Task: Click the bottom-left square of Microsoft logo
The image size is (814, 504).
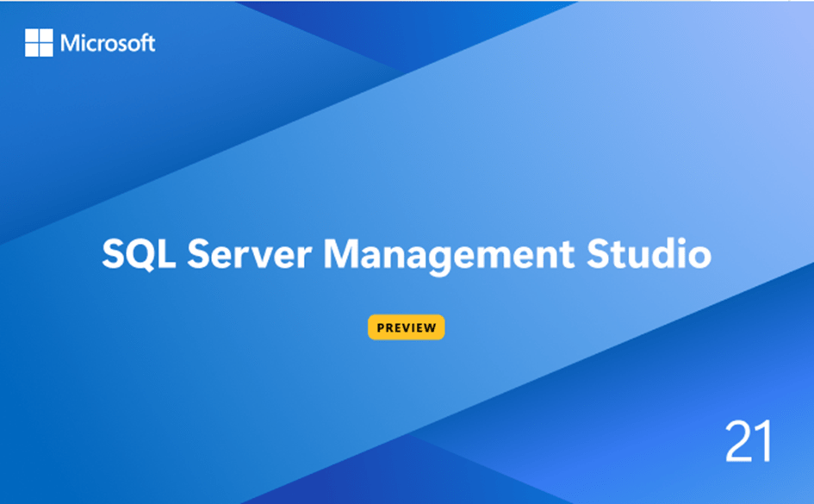Action: pos(32,49)
